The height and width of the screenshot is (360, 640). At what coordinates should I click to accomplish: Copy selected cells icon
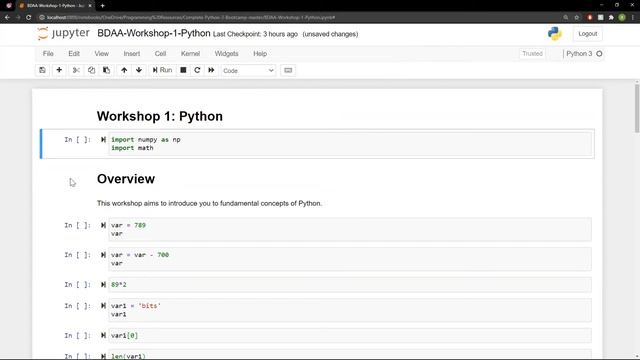click(x=91, y=70)
